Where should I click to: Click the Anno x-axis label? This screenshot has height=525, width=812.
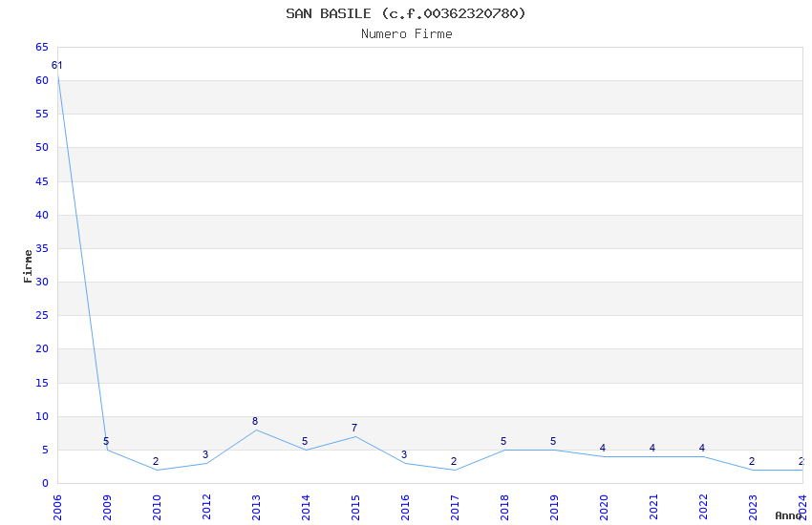(788, 515)
